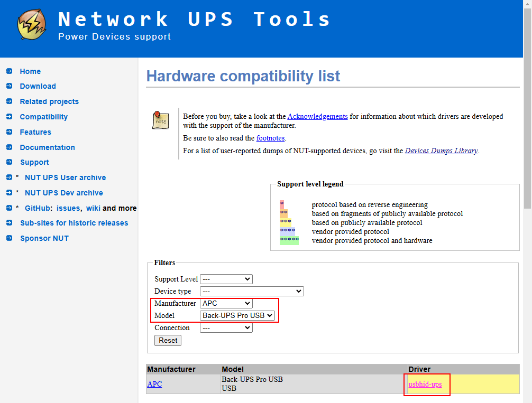
Task: Click 'vendor provided protocol and hardware' legend text
Action: coord(372,240)
